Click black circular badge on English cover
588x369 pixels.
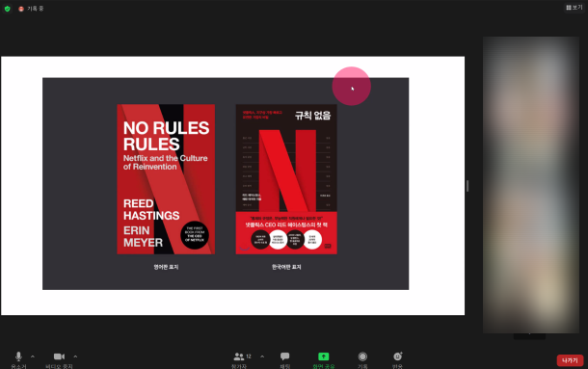coord(195,235)
